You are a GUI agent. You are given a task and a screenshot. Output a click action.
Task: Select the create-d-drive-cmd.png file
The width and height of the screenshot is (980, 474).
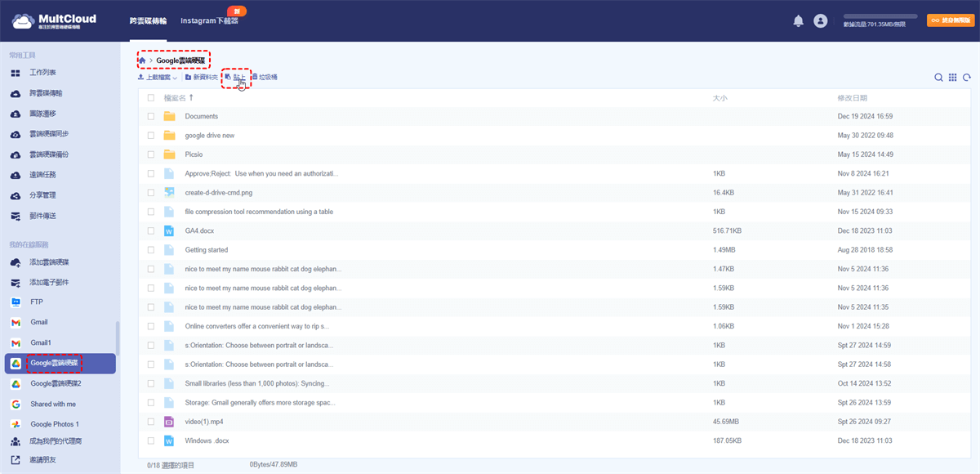(x=220, y=193)
